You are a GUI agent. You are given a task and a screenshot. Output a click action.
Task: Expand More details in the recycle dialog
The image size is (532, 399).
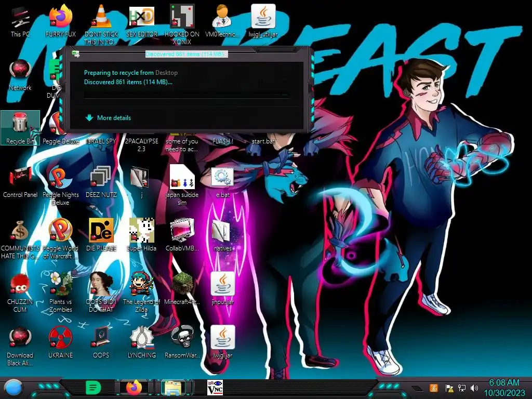108,118
